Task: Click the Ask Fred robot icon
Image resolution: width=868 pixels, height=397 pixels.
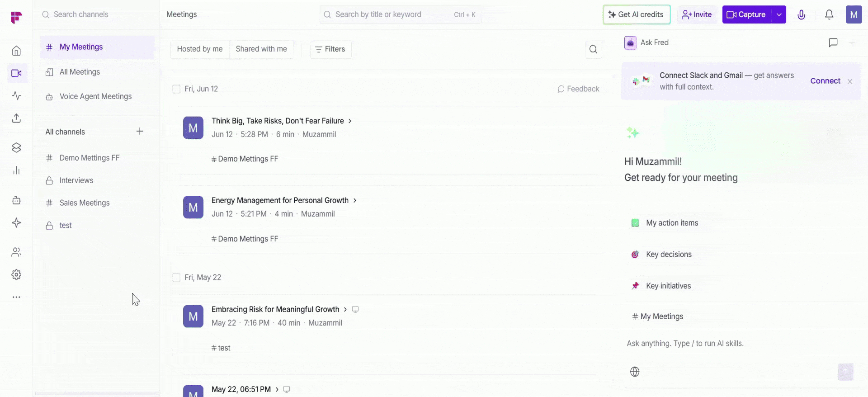Action: 630,43
